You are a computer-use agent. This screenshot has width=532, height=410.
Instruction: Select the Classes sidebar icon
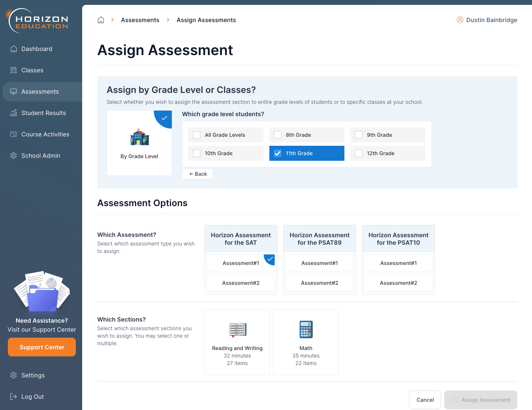pos(14,70)
